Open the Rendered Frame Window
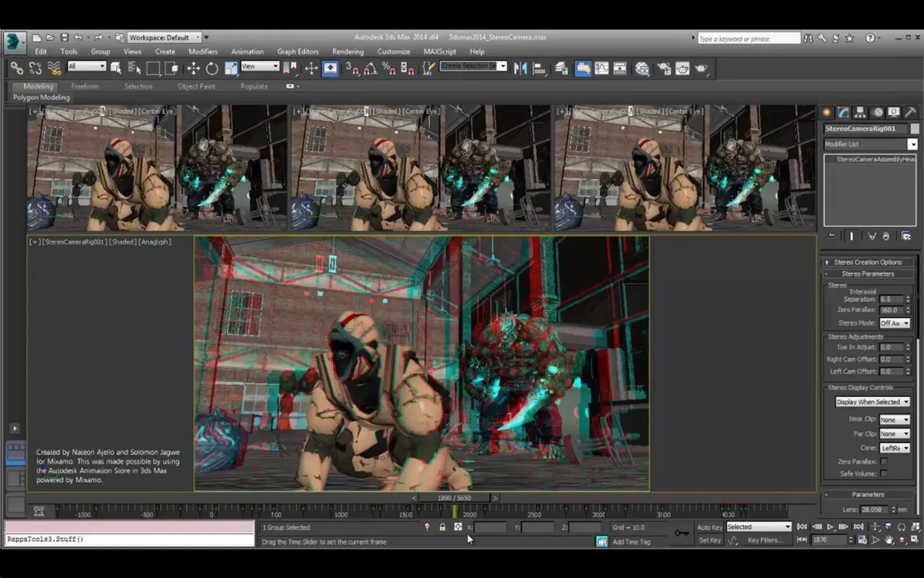The width and height of the screenshot is (924, 578). pyautogui.click(x=683, y=68)
